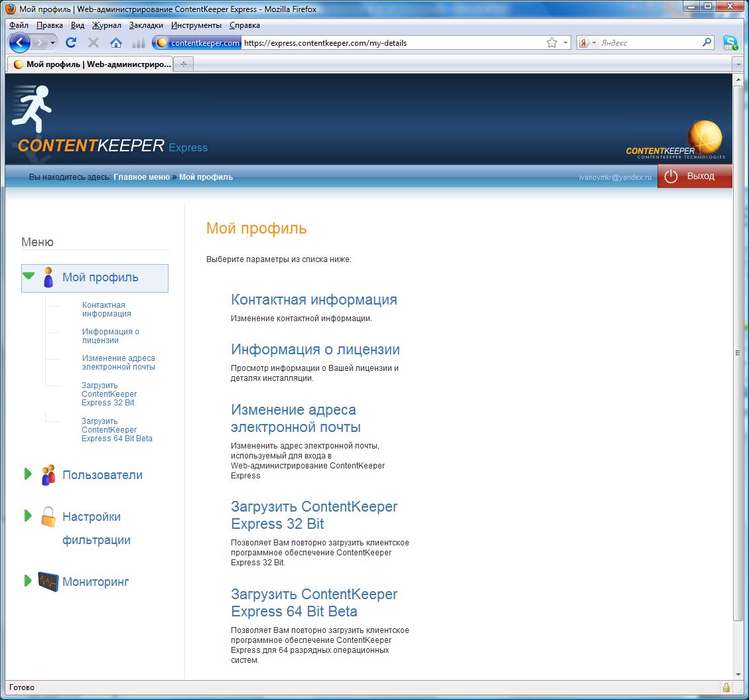The image size is (749, 700).
Task: Open main link Изменение адреса электронной почты
Action: pos(296,419)
